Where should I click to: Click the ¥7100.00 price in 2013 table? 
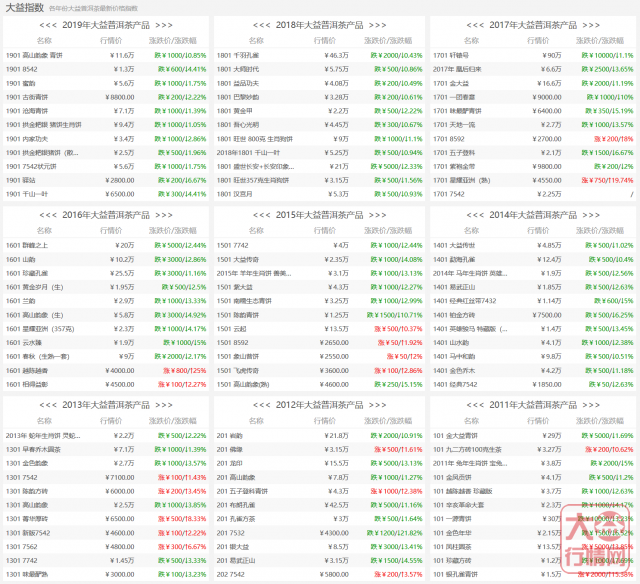pos(120,477)
